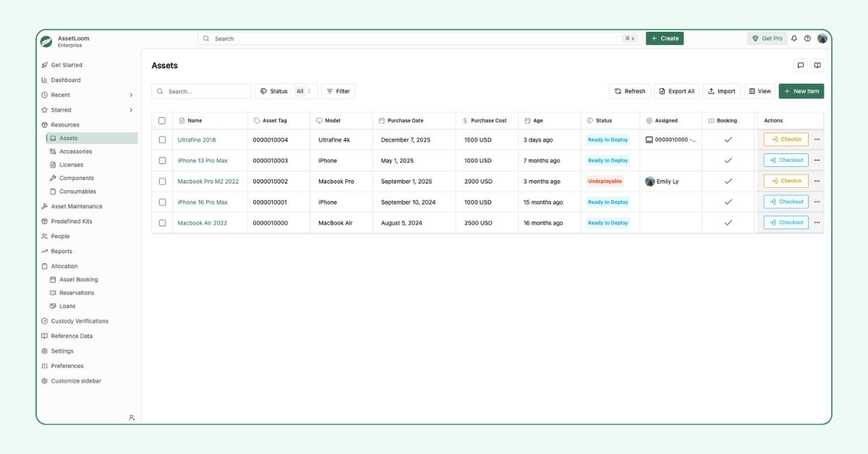Open the notifications bell icon
Screen dimensions: 868x454
(x=794, y=38)
